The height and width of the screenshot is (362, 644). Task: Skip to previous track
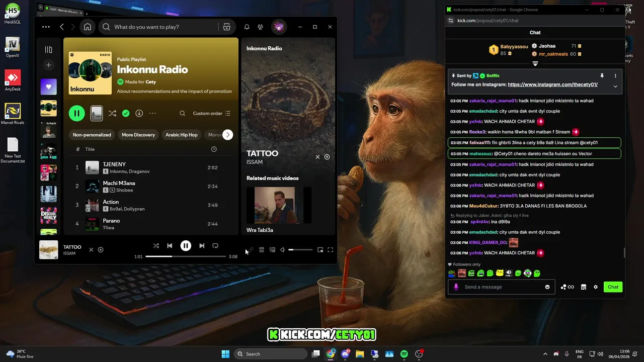170,246
